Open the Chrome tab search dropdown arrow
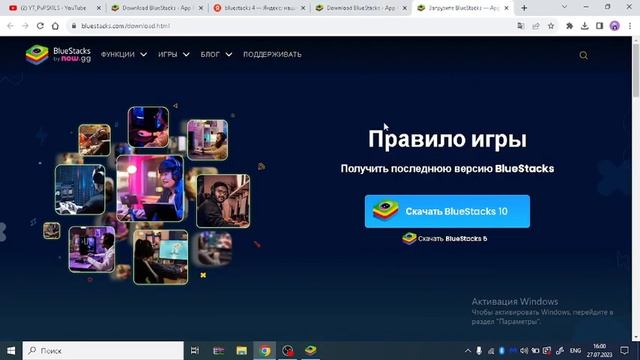The width and height of the screenshot is (640, 360). pos(564,7)
